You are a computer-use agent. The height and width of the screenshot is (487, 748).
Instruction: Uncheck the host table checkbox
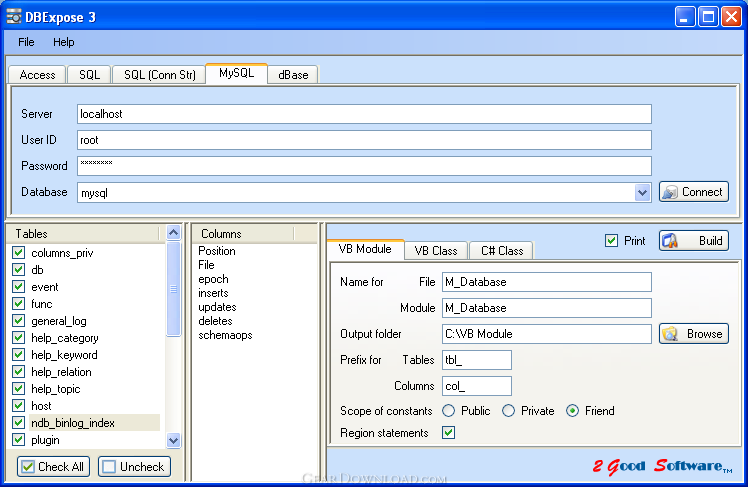click(19, 406)
